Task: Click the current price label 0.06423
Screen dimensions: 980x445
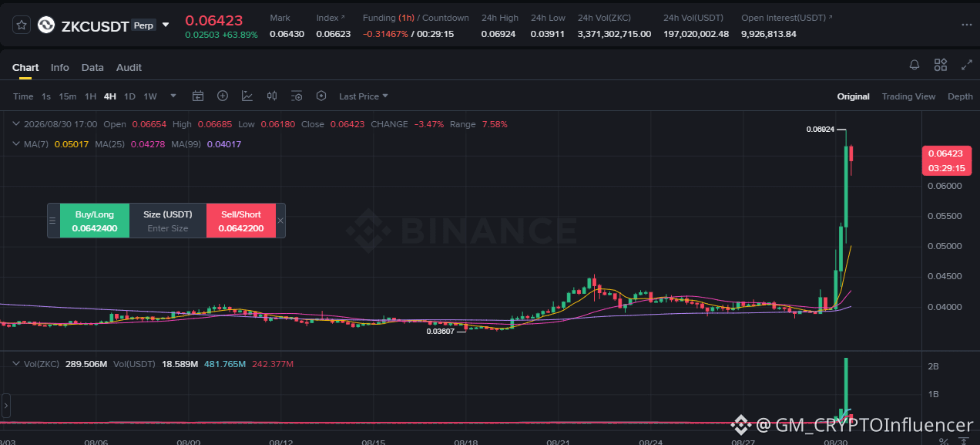Action: point(945,153)
